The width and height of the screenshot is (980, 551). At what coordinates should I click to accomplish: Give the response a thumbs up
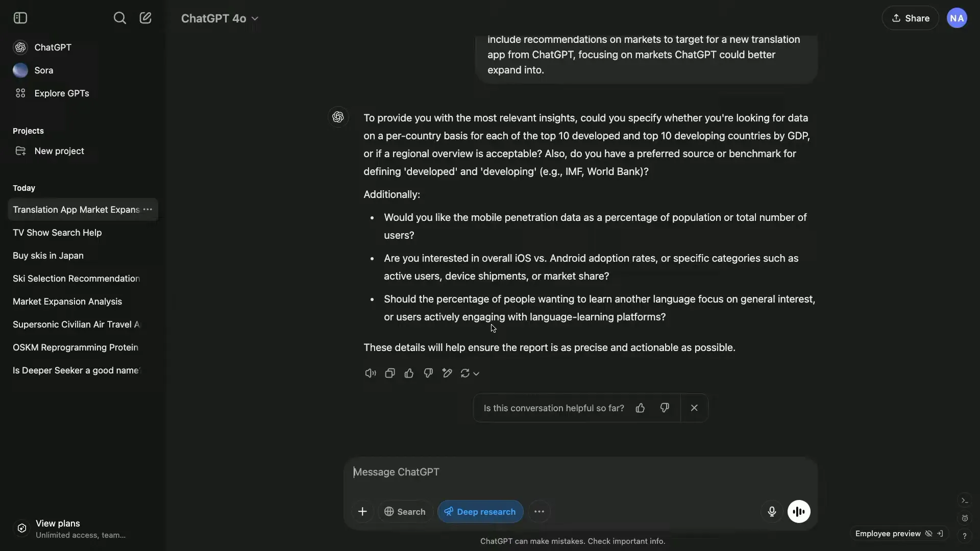[x=409, y=373]
